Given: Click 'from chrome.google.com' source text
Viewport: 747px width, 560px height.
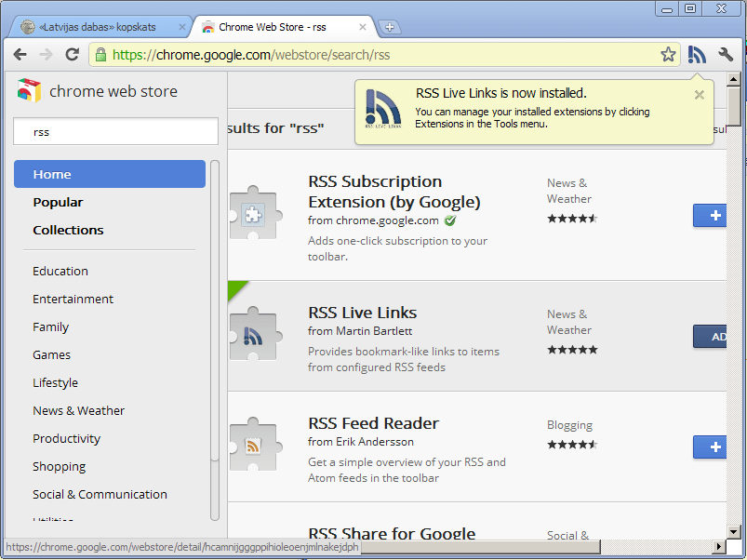Looking at the screenshot, I should tap(373, 220).
